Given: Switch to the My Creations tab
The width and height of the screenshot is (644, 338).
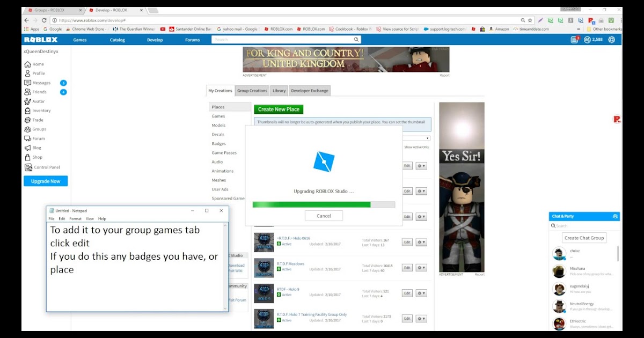Looking at the screenshot, I should 221,91.
